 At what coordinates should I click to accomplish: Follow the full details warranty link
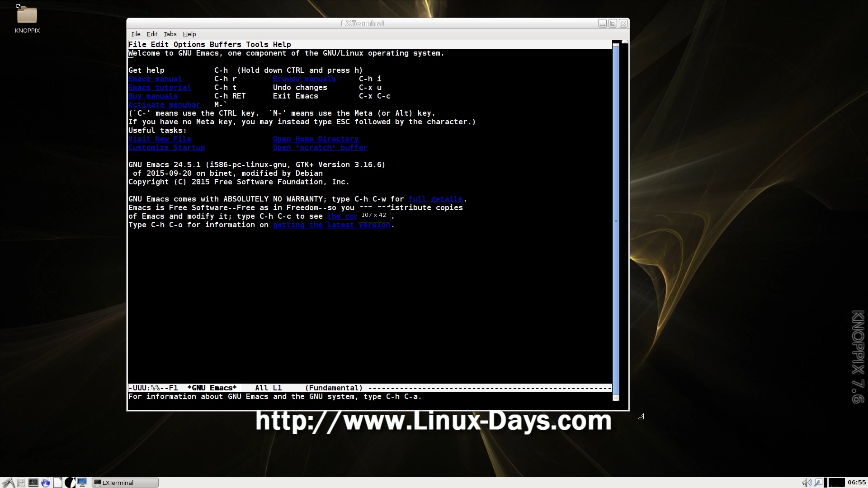coord(435,199)
